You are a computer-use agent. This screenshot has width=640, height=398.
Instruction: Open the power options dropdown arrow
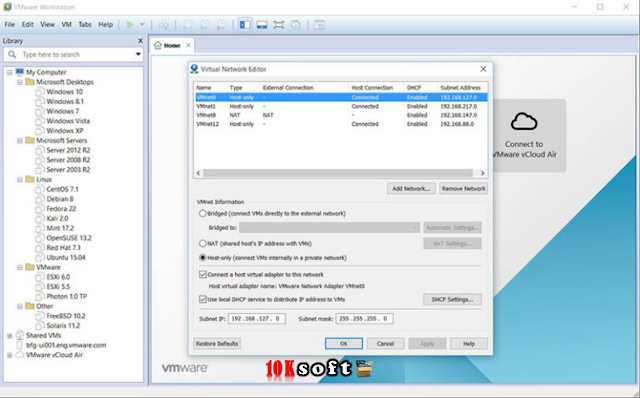pos(142,25)
